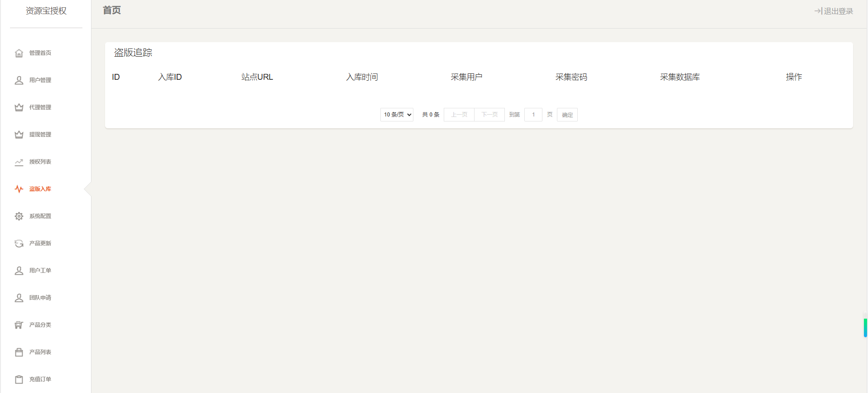
Task: Click the clipboard icon for 充值订单
Action: point(19,379)
